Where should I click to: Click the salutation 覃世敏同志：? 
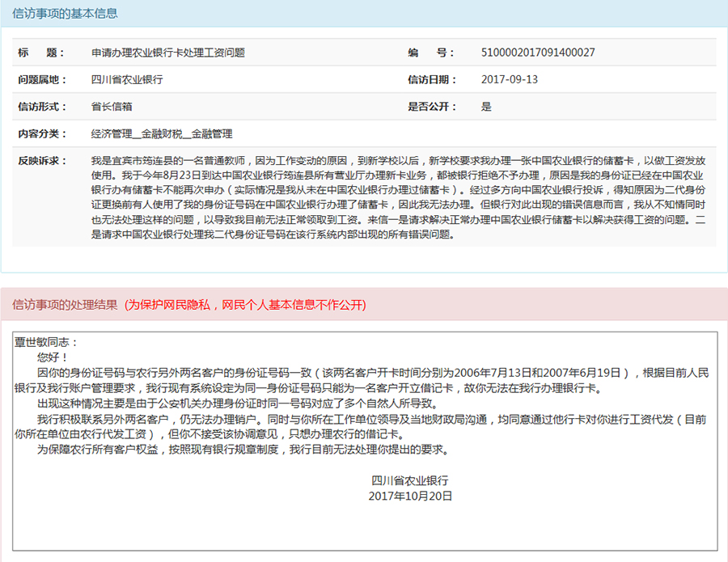click(x=46, y=343)
